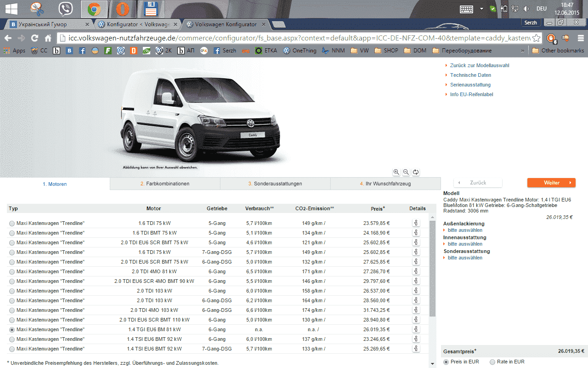588x368 pixels.
Task: Switch to the 3. Sonderausstattungen tab
Action: 275,184
